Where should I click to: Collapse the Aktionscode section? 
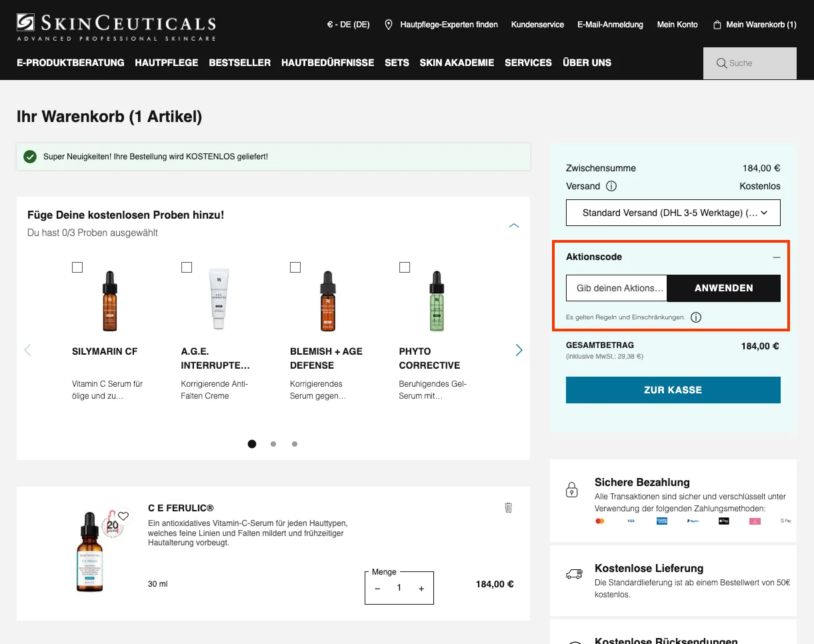pos(775,257)
